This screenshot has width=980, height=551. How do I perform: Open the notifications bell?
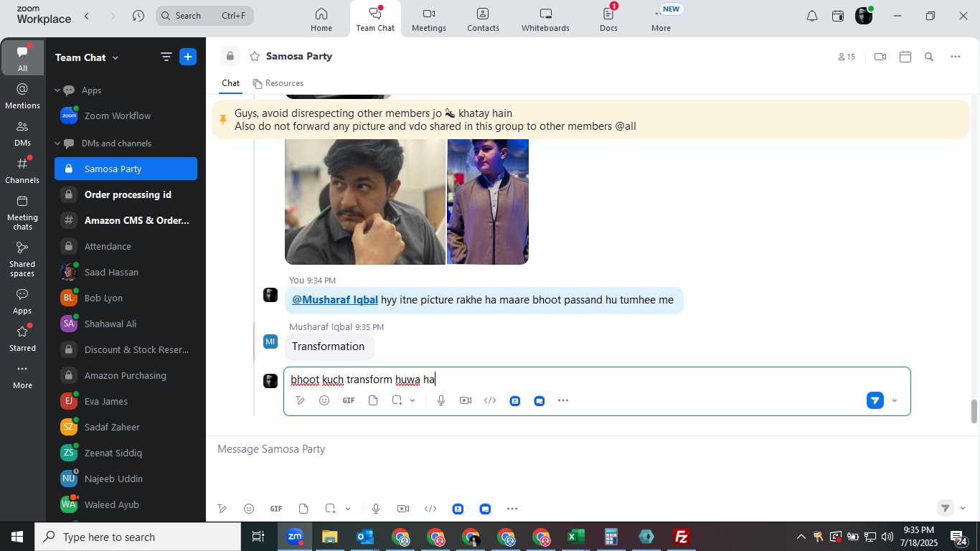coord(812,16)
